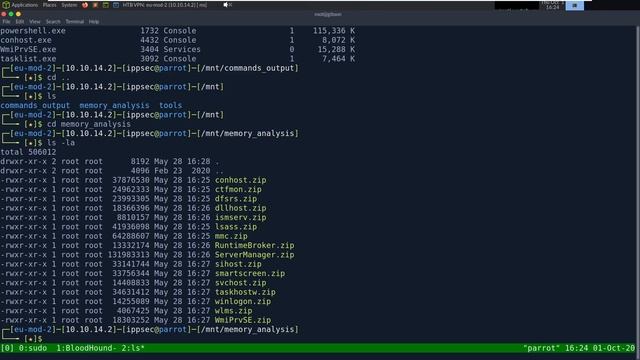Open the Terminal menu in menu bar
The height and width of the screenshot is (360, 640).
75,22
